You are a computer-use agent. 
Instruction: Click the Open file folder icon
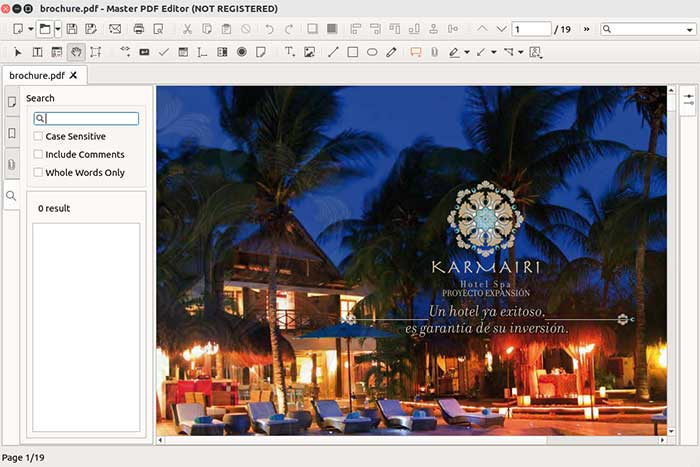[45, 29]
